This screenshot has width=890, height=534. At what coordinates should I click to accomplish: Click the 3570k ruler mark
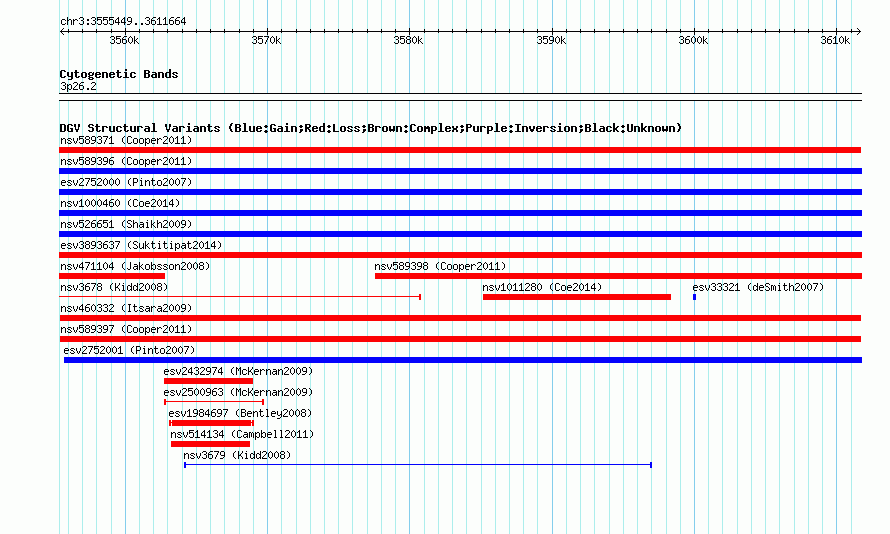click(x=266, y=40)
